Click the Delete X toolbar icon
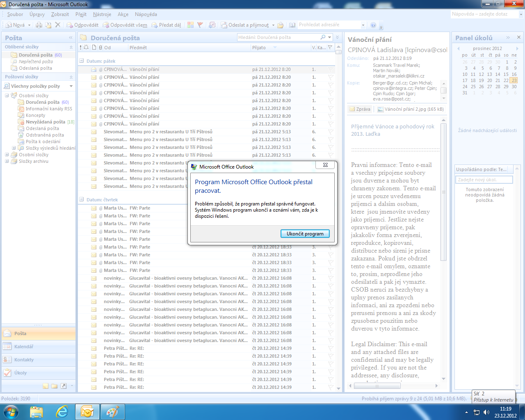This screenshot has width=525, height=420. (58, 25)
